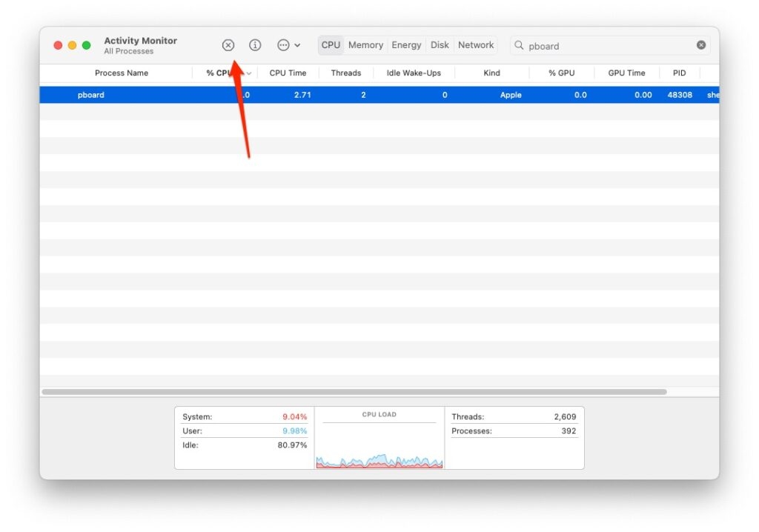Open the ellipsis more-options menu icon
Viewport: 759px width, 532px height.
[x=283, y=45]
